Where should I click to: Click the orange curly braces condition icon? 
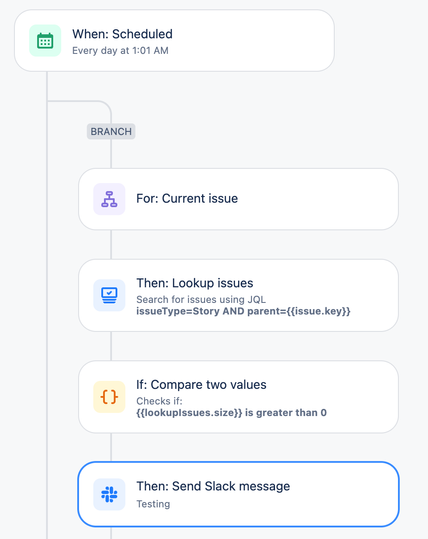(109, 397)
